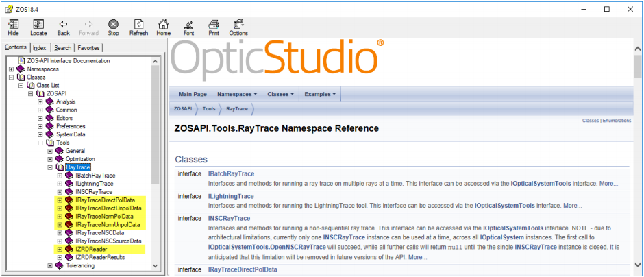The width and height of the screenshot is (644, 277).
Task: Click the ZOS-API Interface Documentation page icon
Action: [21, 60]
